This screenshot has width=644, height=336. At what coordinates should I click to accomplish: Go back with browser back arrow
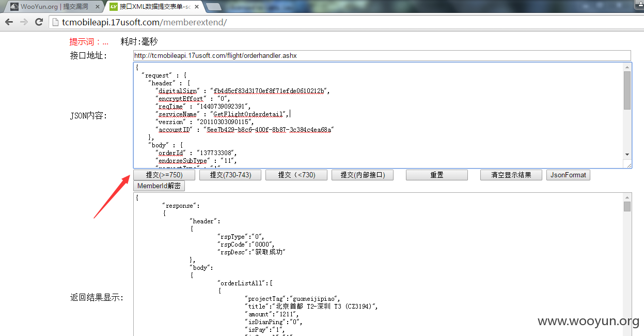pos(9,22)
